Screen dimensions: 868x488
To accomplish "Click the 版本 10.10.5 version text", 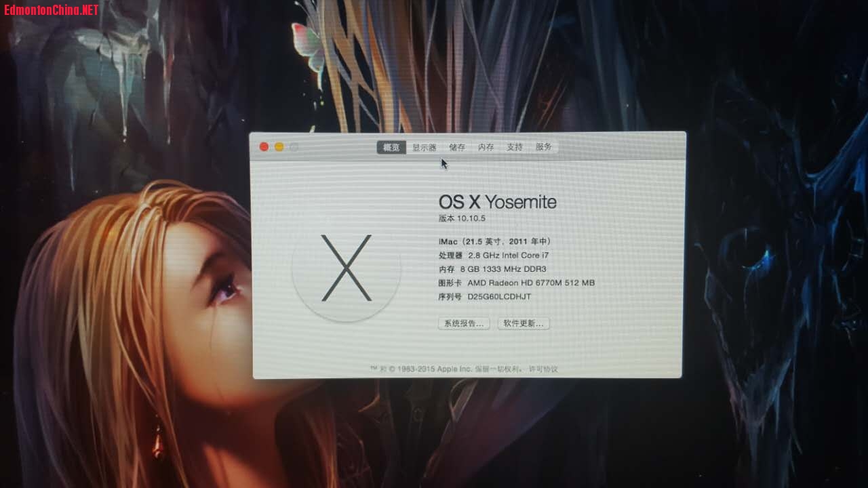I will [x=462, y=218].
